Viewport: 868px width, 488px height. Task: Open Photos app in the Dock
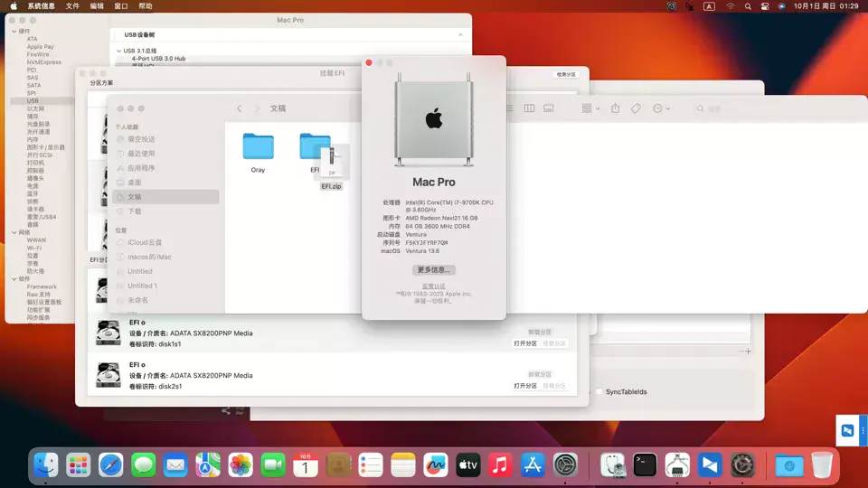(x=241, y=465)
